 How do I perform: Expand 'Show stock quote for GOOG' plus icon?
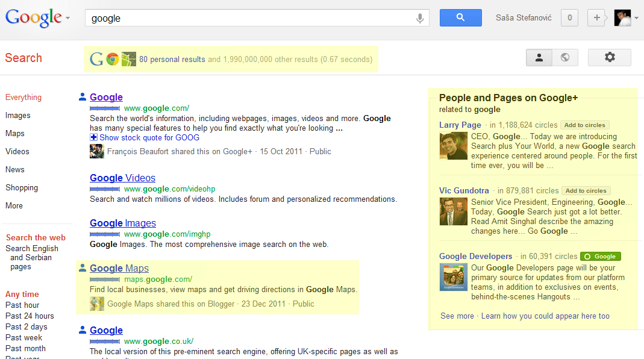pos(93,137)
